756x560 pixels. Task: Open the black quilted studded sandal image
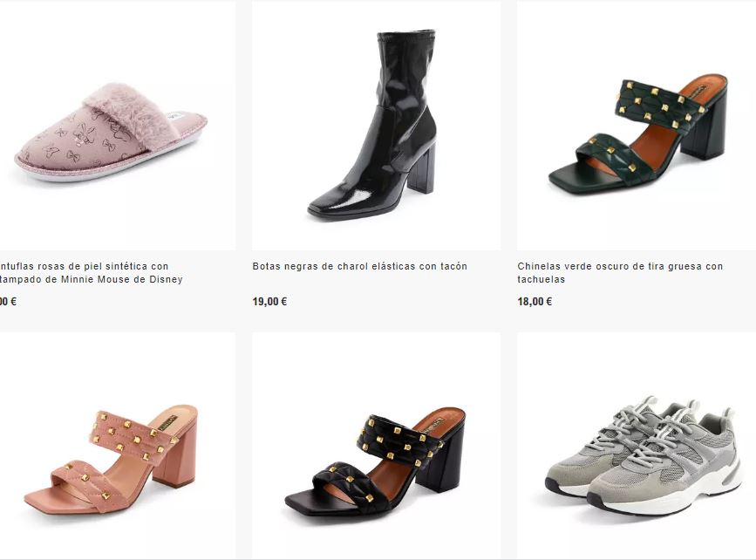pyautogui.click(x=375, y=462)
